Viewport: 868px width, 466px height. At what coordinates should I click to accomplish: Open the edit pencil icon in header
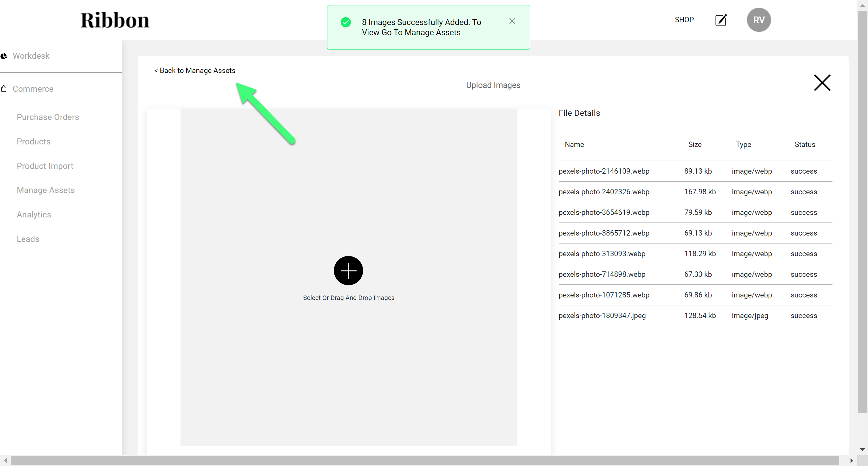click(720, 20)
